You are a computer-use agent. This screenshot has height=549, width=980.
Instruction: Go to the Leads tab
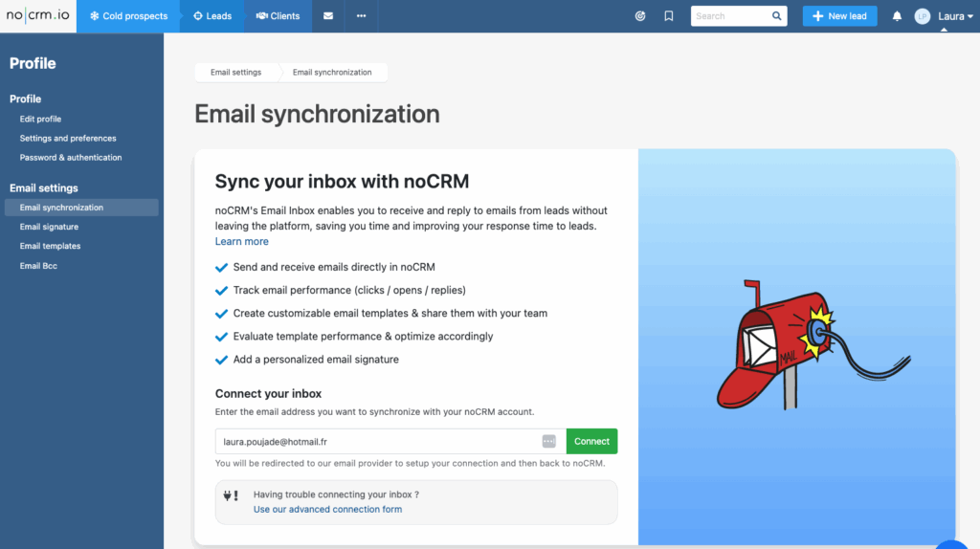212,16
